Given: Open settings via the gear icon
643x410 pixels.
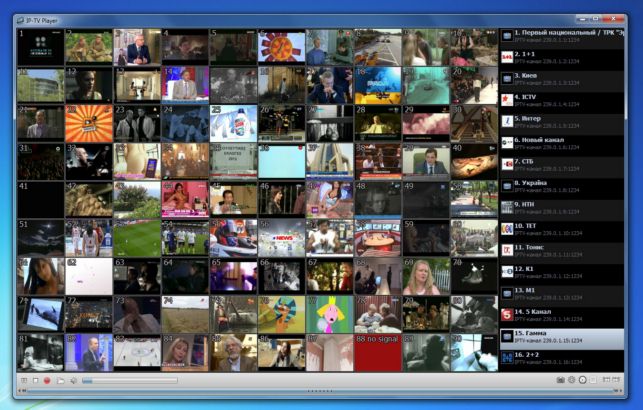Looking at the screenshot, I should click(x=572, y=380).
